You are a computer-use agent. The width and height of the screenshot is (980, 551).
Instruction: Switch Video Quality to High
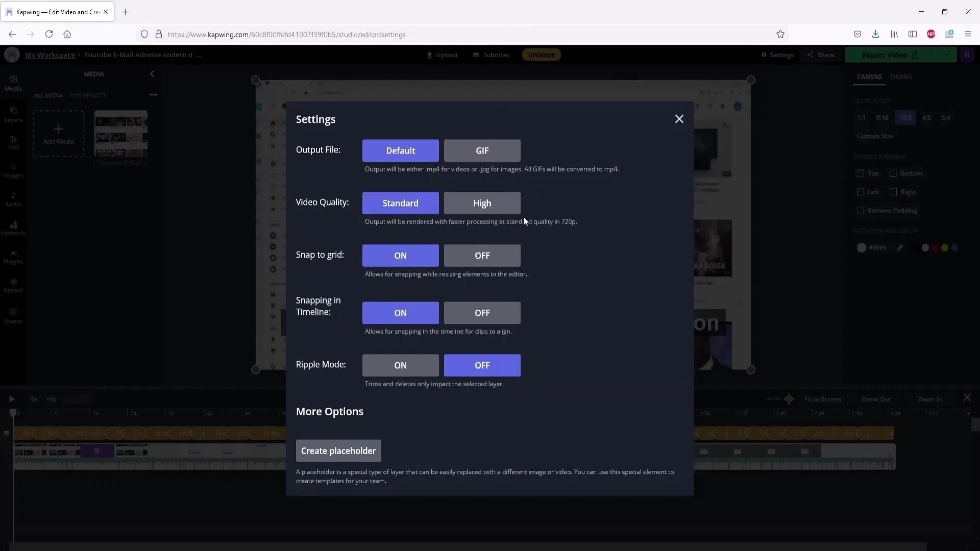tap(482, 203)
